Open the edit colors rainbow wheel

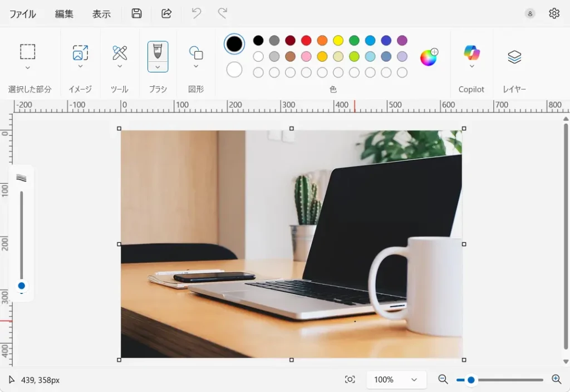coord(429,57)
